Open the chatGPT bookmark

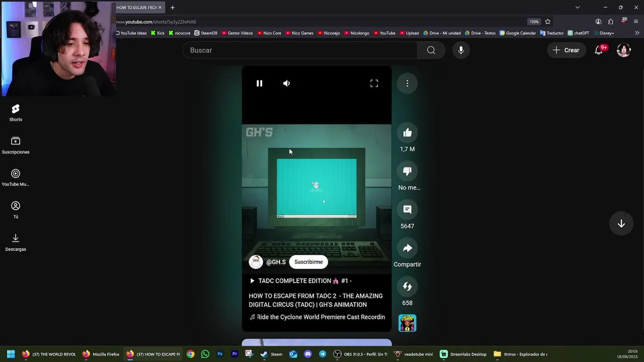point(578,33)
